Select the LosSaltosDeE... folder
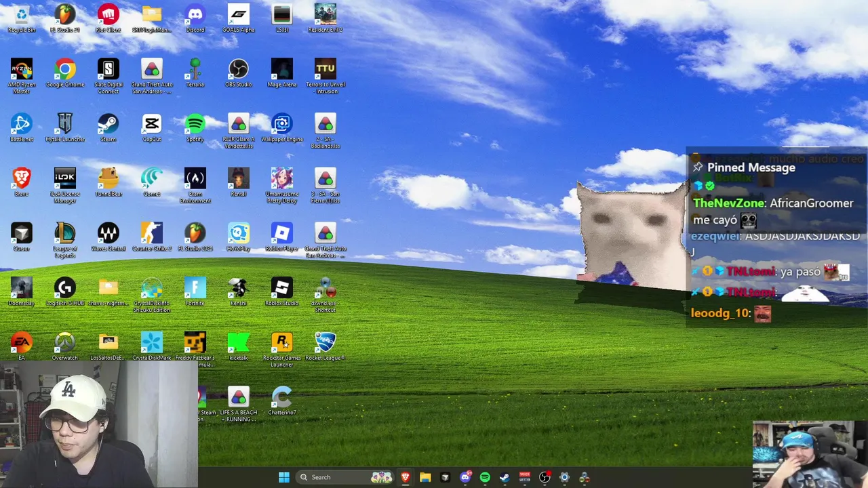Viewport: 868px width, 488px height. point(108,347)
